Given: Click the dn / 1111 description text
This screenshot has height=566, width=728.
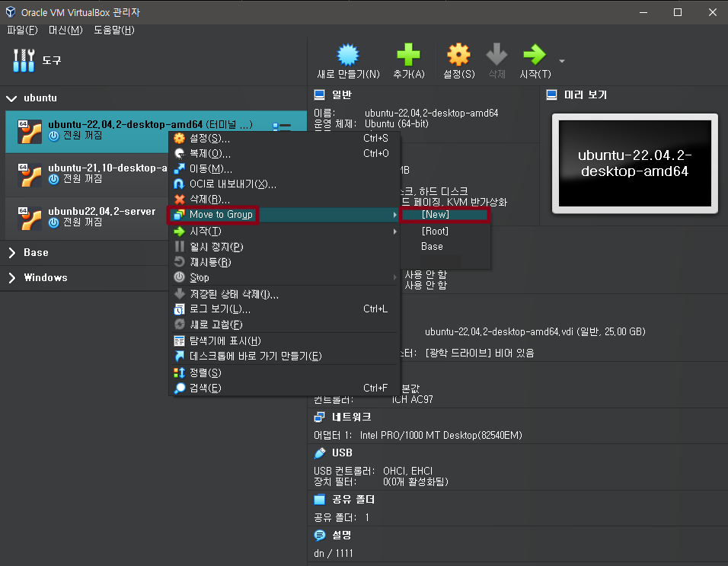Looking at the screenshot, I should point(334,554).
